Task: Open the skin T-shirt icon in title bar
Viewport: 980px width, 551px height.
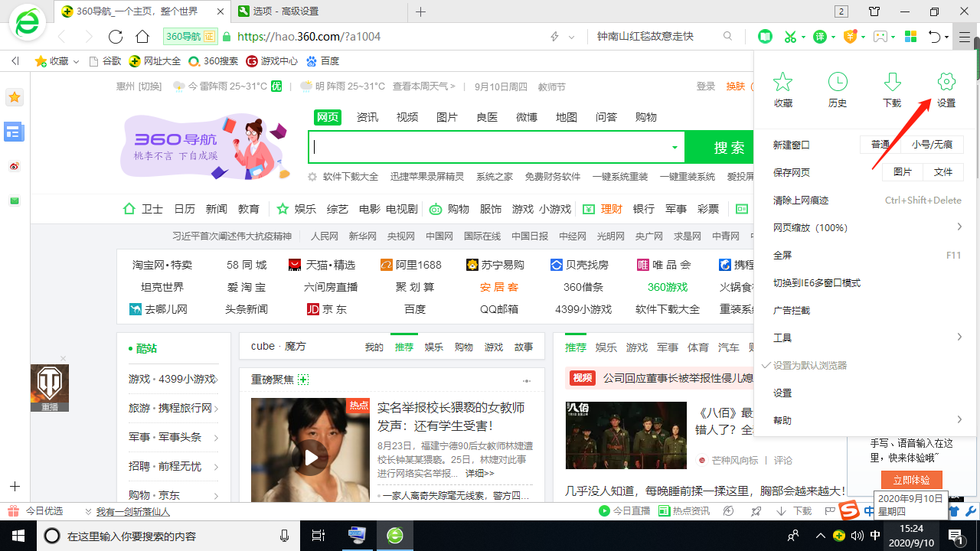Action: tap(874, 11)
